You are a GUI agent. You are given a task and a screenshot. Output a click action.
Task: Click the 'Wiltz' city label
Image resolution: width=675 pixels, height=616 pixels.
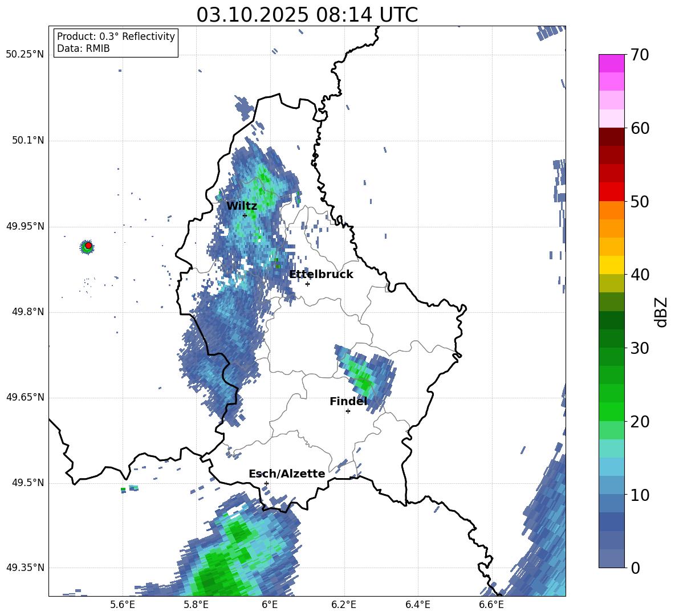pyautogui.click(x=242, y=206)
